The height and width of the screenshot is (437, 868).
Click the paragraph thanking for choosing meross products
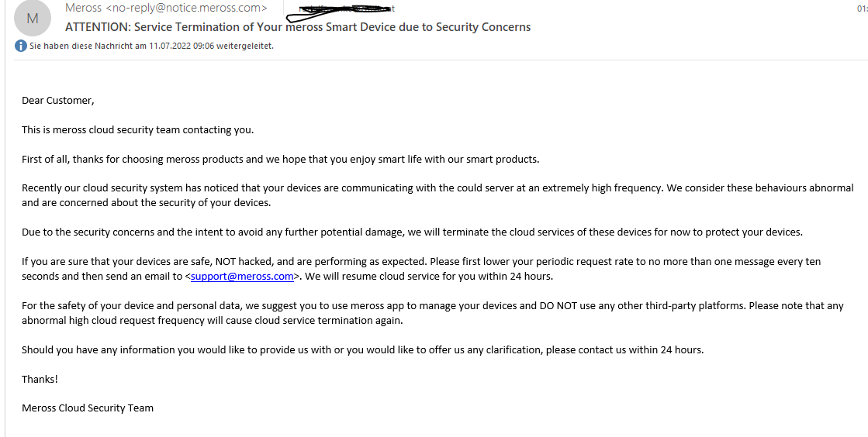(x=281, y=160)
